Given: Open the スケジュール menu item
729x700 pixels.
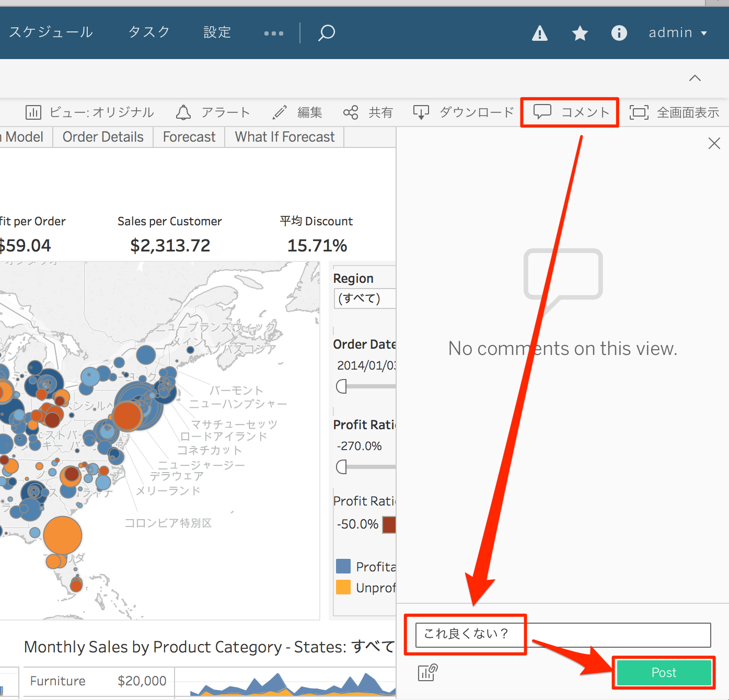Looking at the screenshot, I should 51,31.
